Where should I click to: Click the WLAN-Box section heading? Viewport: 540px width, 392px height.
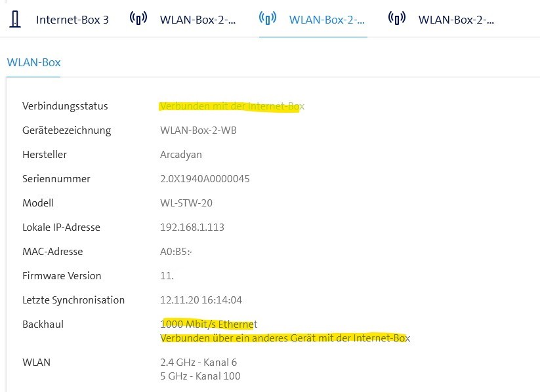[x=33, y=62]
